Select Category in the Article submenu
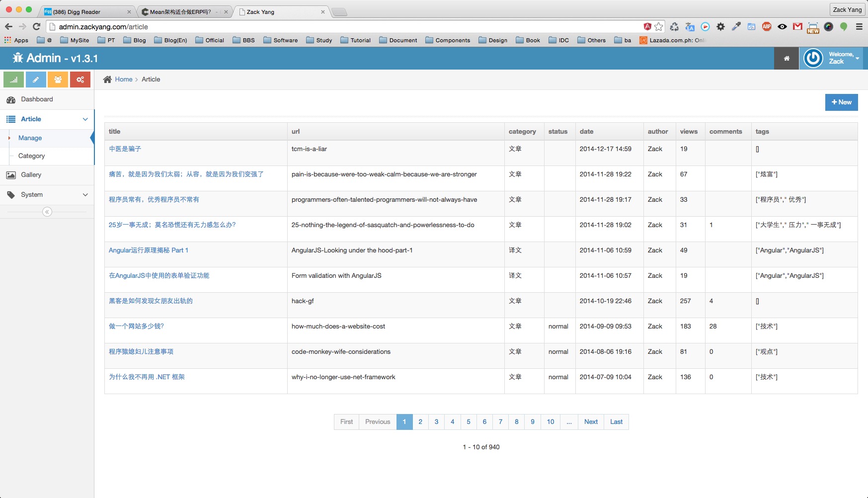Image resolution: width=868 pixels, height=498 pixels. coord(32,156)
